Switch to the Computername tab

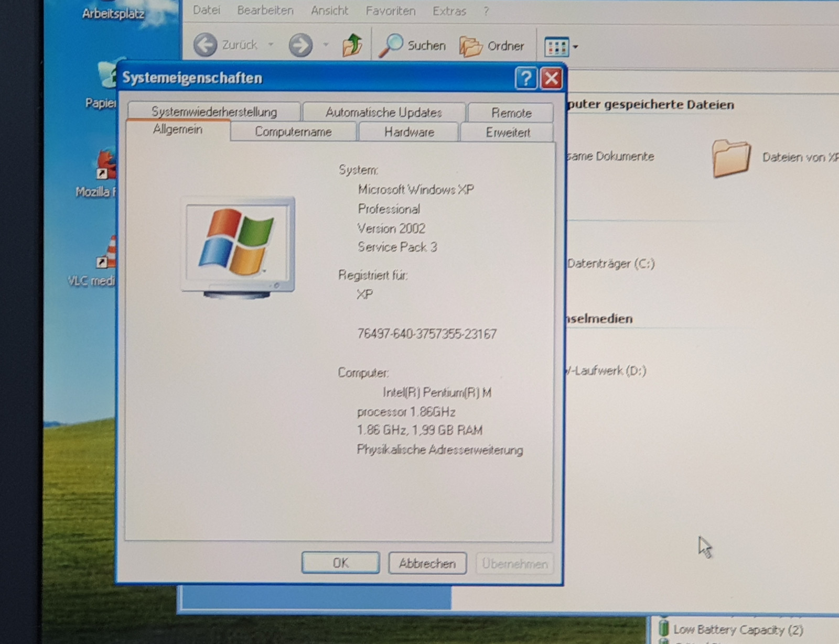293,132
